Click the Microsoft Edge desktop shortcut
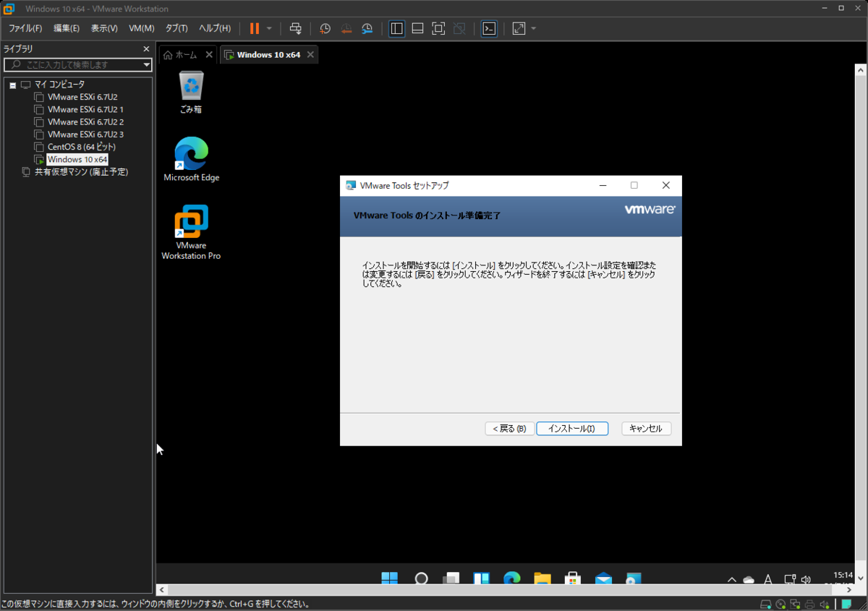Image resolution: width=868 pixels, height=611 pixels. tap(192, 159)
